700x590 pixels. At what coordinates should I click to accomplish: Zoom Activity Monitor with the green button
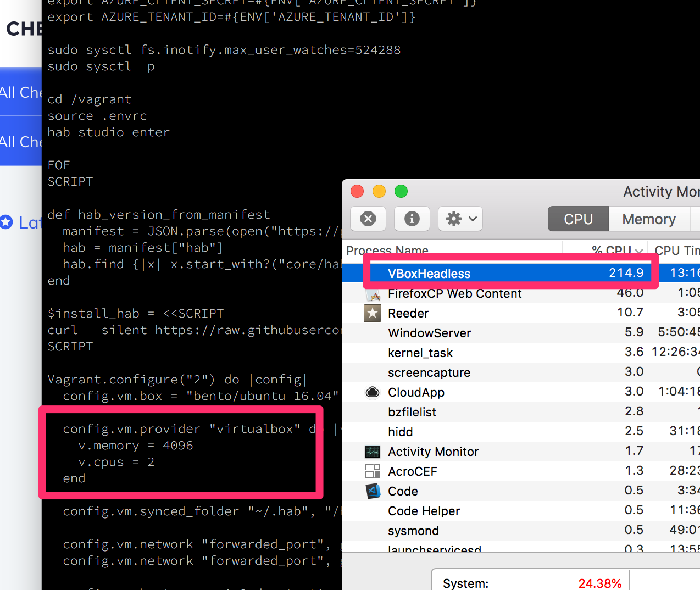click(x=401, y=191)
